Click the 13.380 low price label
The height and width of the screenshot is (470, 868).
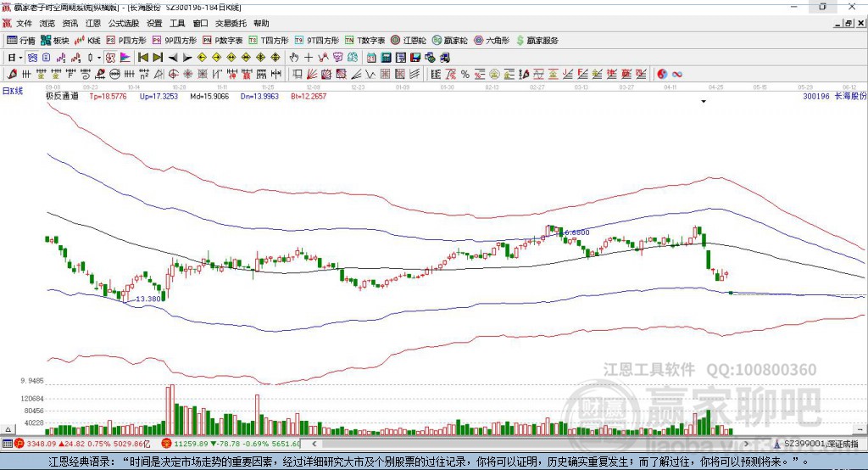tap(148, 299)
